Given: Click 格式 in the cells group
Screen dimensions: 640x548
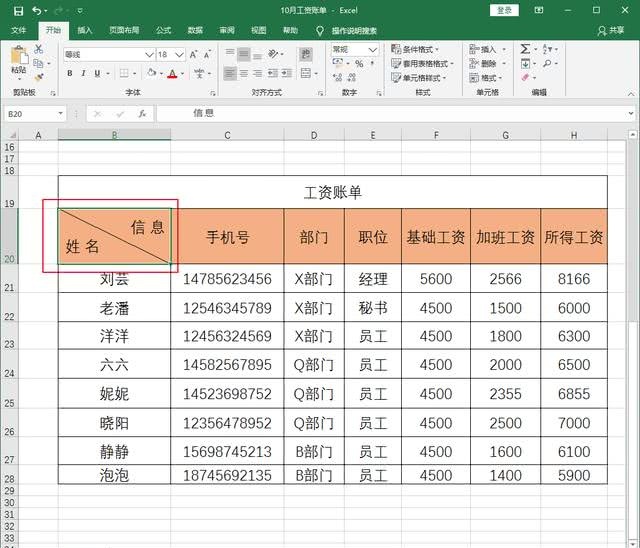Looking at the screenshot, I should pyautogui.click(x=486, y=78).
